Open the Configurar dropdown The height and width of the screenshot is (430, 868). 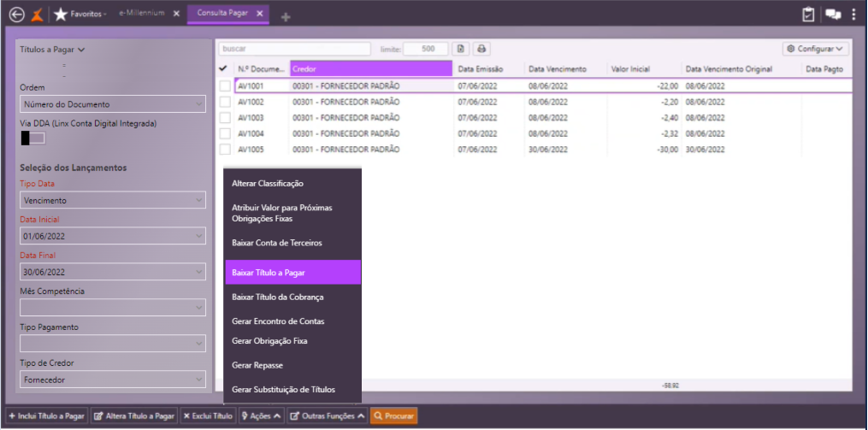click(x=816, y=49)
